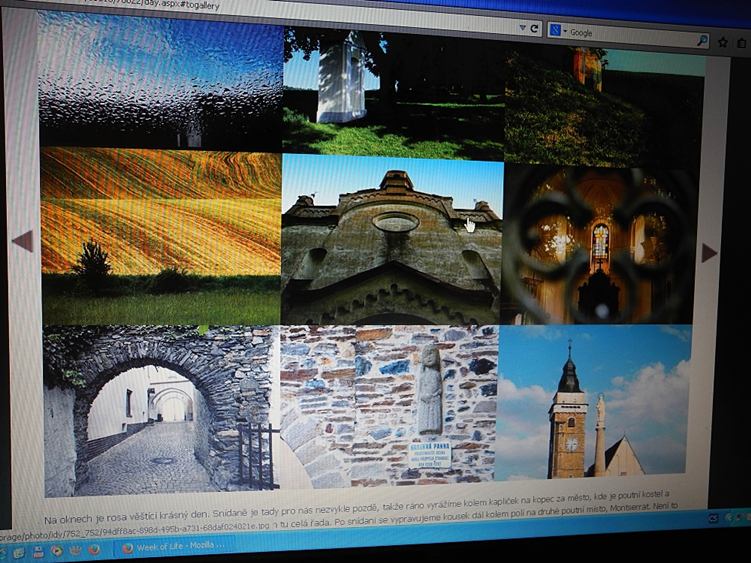
Task: Open the white wayside chapel photo
Action: [393, 94]
